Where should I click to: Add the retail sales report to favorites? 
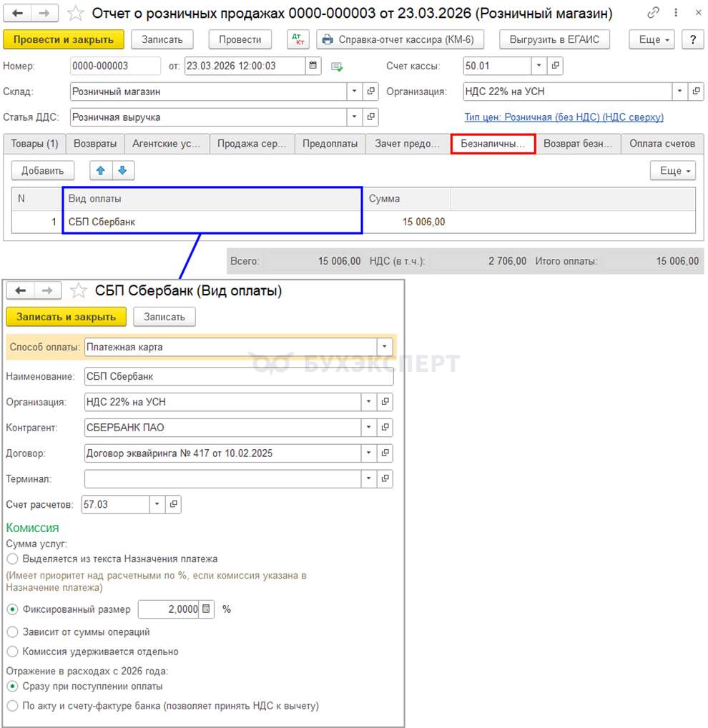tap(75, 14)
